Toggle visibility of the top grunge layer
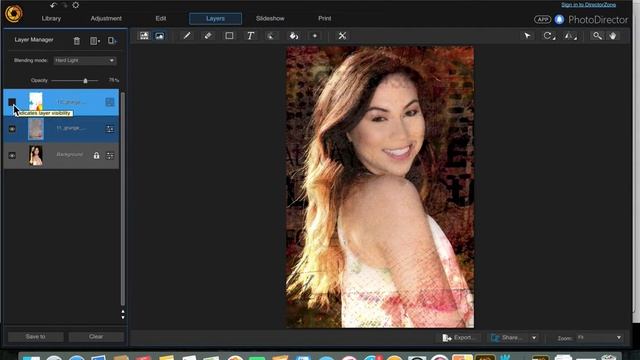Screen dimensions: 640x360 coord(12,102)
